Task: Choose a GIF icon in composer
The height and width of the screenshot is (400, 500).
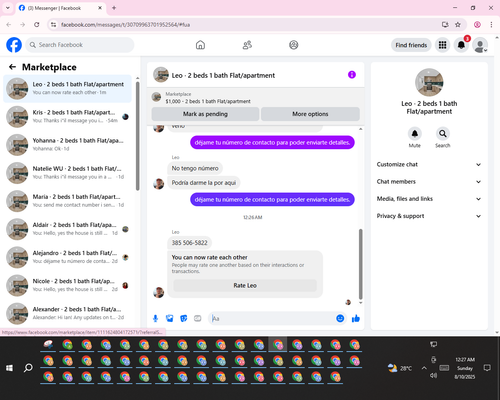Action: tap(198, 318)
